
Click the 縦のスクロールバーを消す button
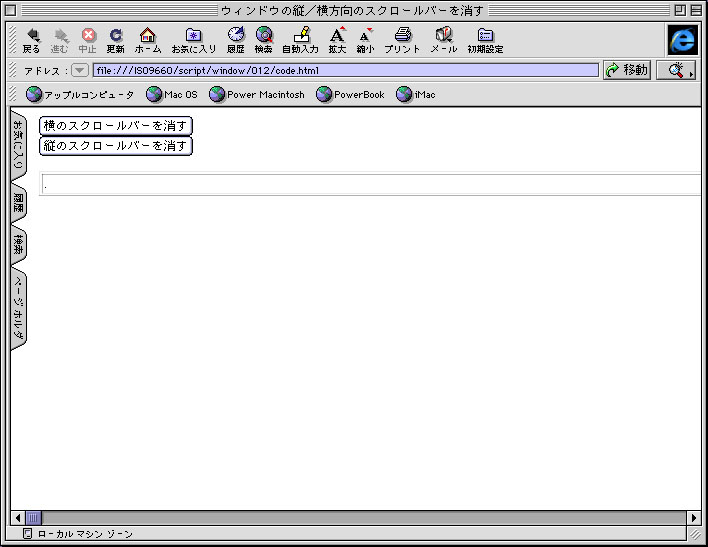pos(115,145)
